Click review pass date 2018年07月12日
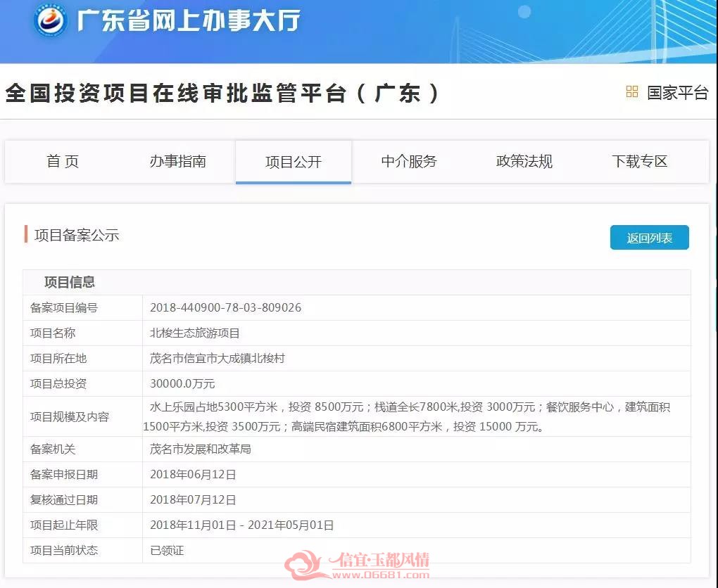 tap(193, 499)
